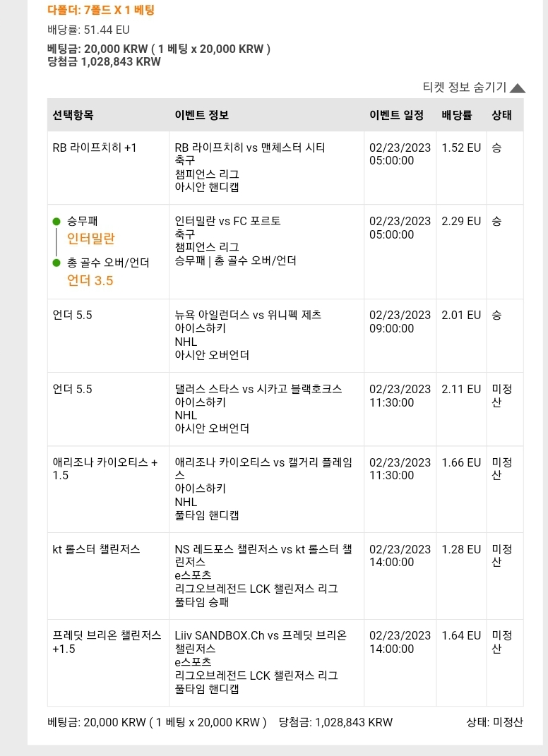Select the green dot beside 총 골수 오버/언더
548x756 pixels.
tap(56, 263)
